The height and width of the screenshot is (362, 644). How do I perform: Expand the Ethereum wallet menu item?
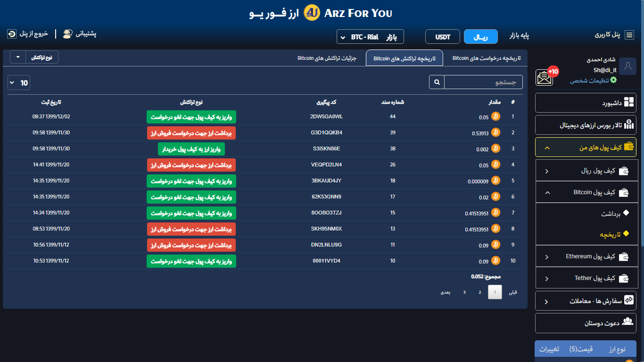(586, 256)
